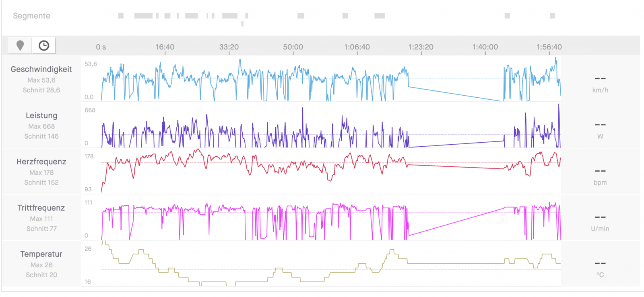Viewport: 644px width, 297px height.
Task: Select the Geschwindigkeit chart label
Action: point(41,69)
